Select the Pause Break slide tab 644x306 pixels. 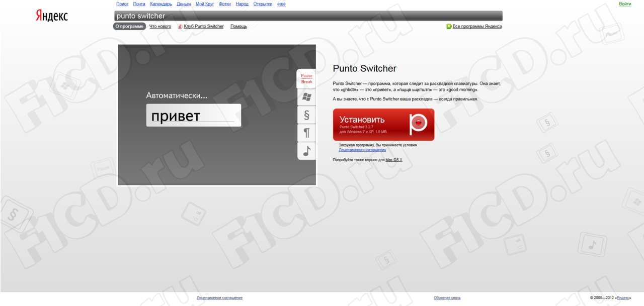306,79
